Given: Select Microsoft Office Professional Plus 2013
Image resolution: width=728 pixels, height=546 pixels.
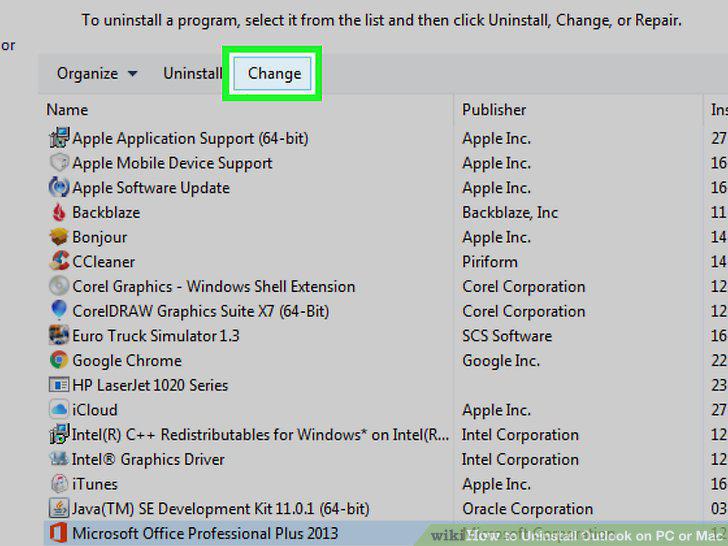Looking at the screenshot, I should coord(205,533).
